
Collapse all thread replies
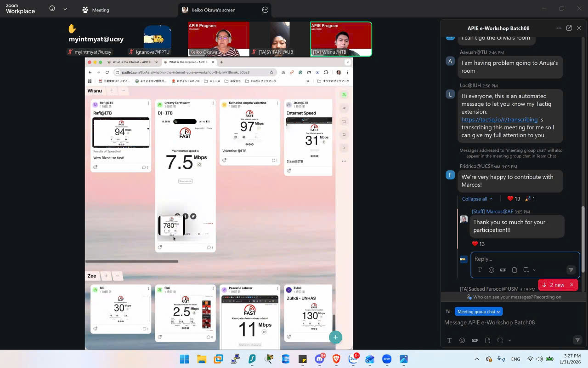477,199
